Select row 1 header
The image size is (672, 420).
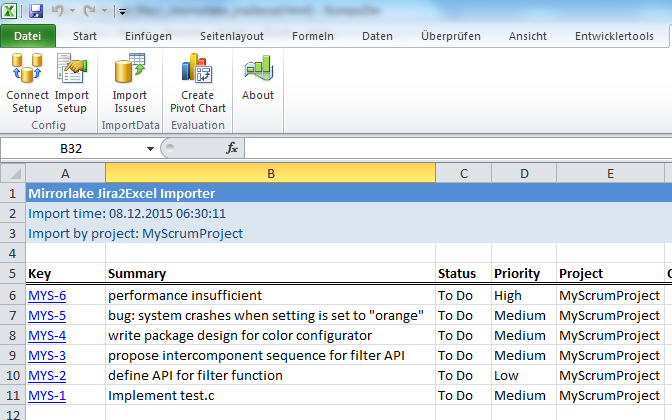[13, 194]
